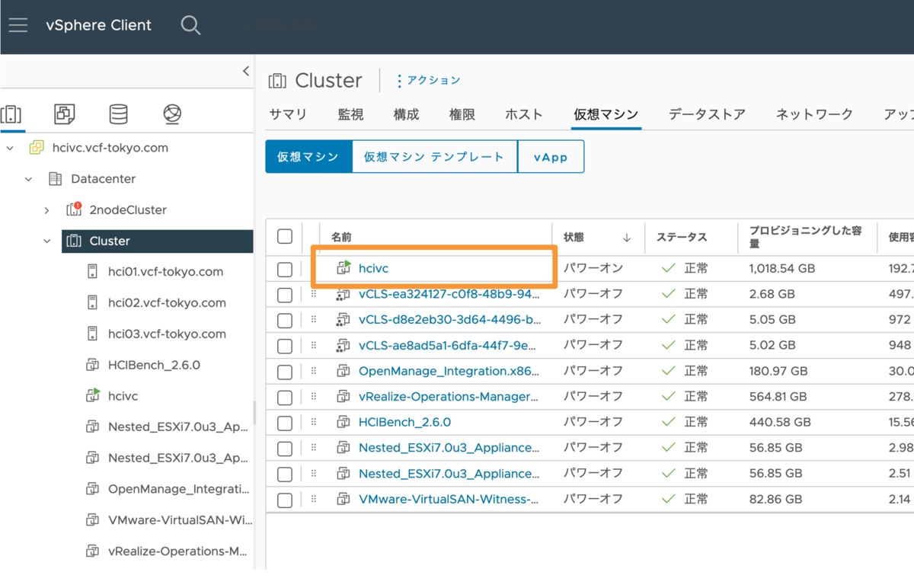
Task: Click the search magnifier icon
Action: (x=190, y=25)
